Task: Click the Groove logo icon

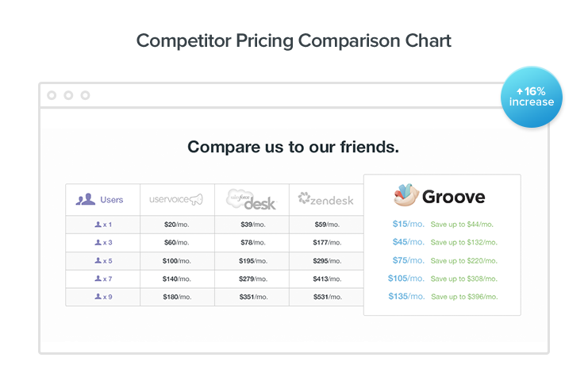Action: coord(405,195)
